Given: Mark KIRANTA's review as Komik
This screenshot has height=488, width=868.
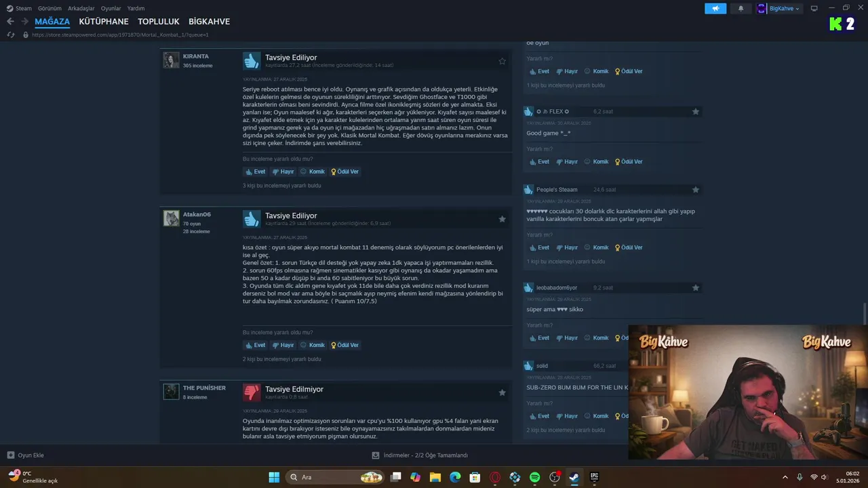Looking at the screenshot, I should coord(313,171).
